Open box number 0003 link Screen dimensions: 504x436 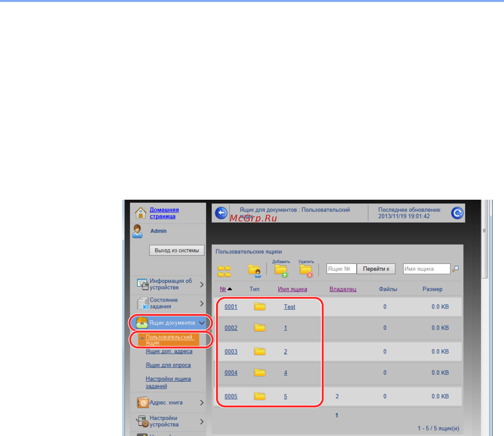[x=231, y=352]
